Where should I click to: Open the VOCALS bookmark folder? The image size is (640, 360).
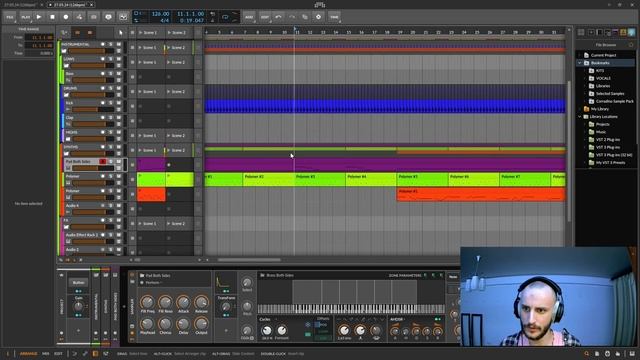coord(603,78)
